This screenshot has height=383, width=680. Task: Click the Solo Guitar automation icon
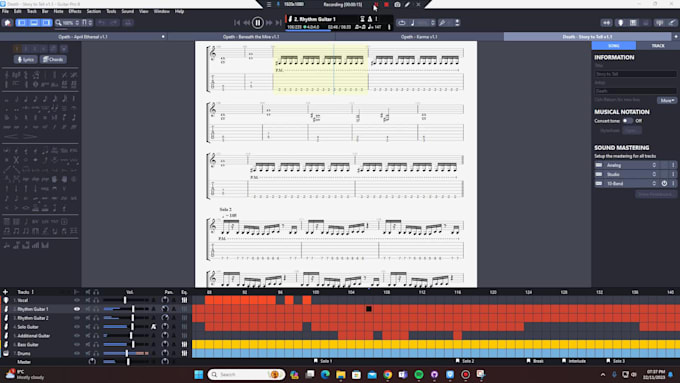[x=154, y=327]
